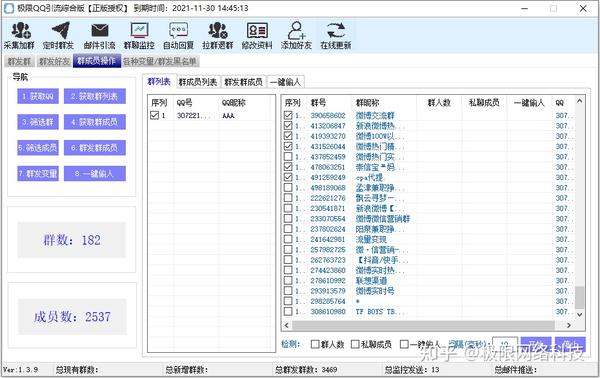Open the 定时群发 paper plane tool

(58, 36)
